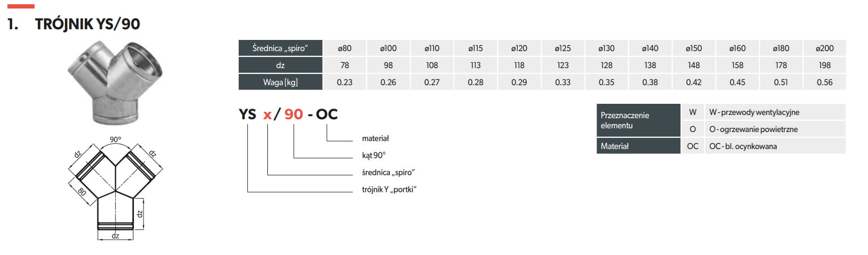This screenshot has height=255, width=868.
Task: Click the ø80 diameter column cell
Action: click(x=344, y=48)
